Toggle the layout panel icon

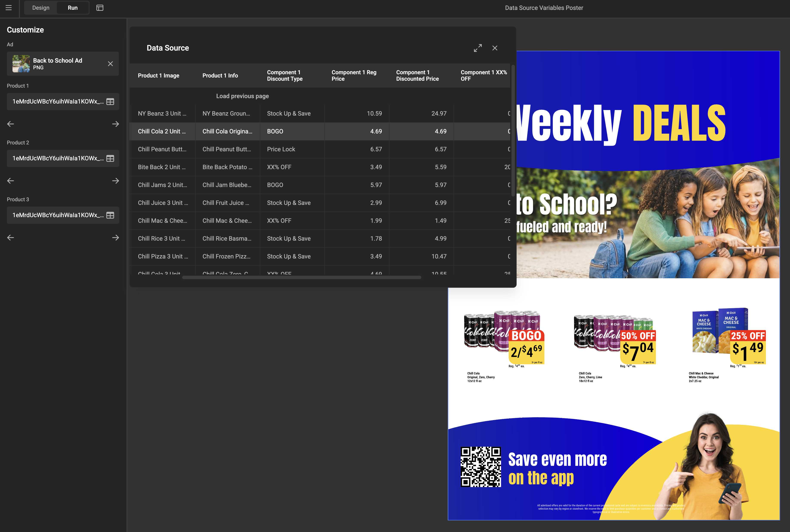(100, 8)
